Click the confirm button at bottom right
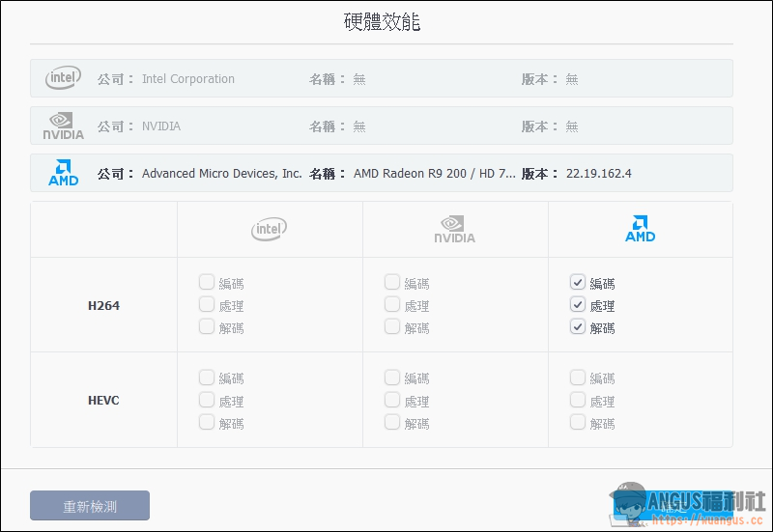The height and width of the screenshot is (532, 773). pos(673,505)
